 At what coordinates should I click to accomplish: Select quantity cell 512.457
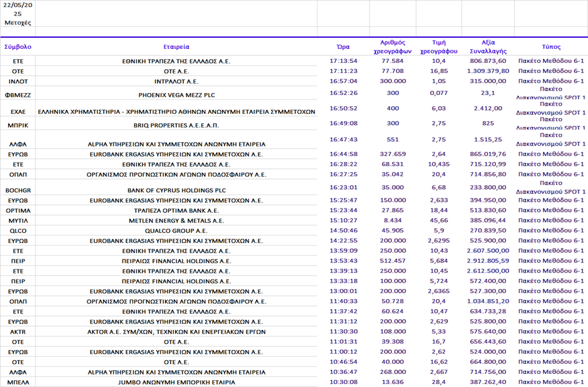[393, 261]
